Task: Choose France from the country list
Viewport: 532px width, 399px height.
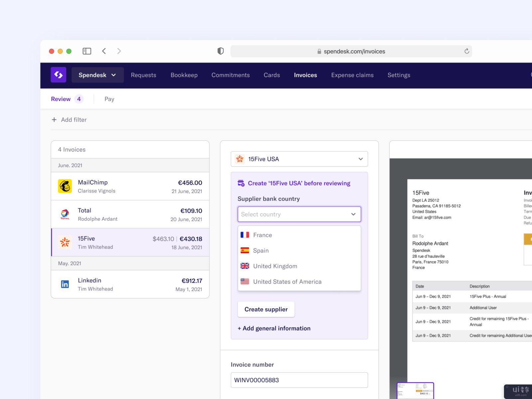Action: pyautogui.click(x=299, y=235)
